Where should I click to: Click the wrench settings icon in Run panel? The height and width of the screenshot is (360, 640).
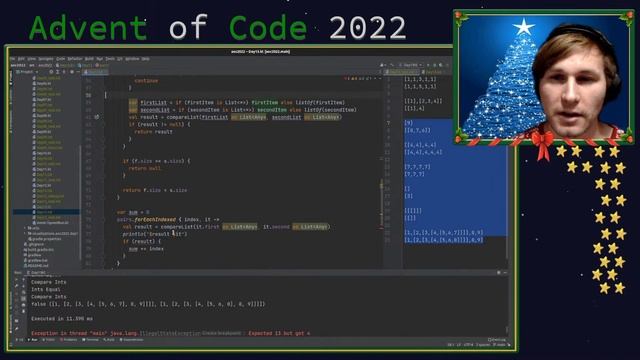[17, 286]
